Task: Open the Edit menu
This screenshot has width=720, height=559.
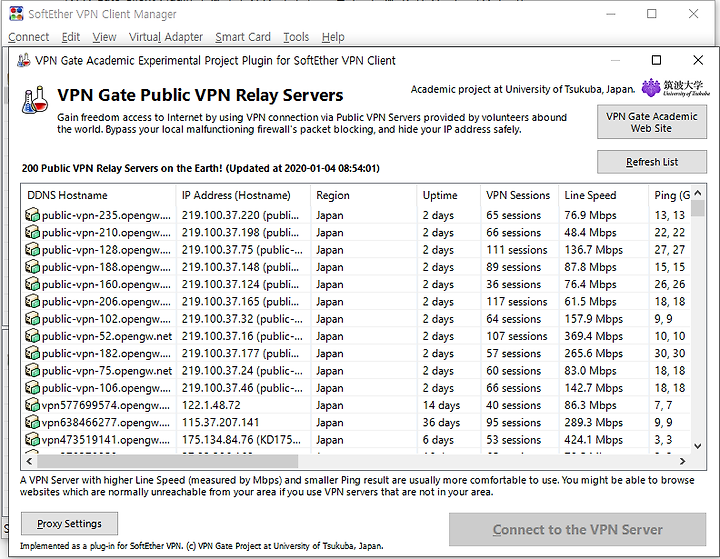Action: tap(71, 37)
